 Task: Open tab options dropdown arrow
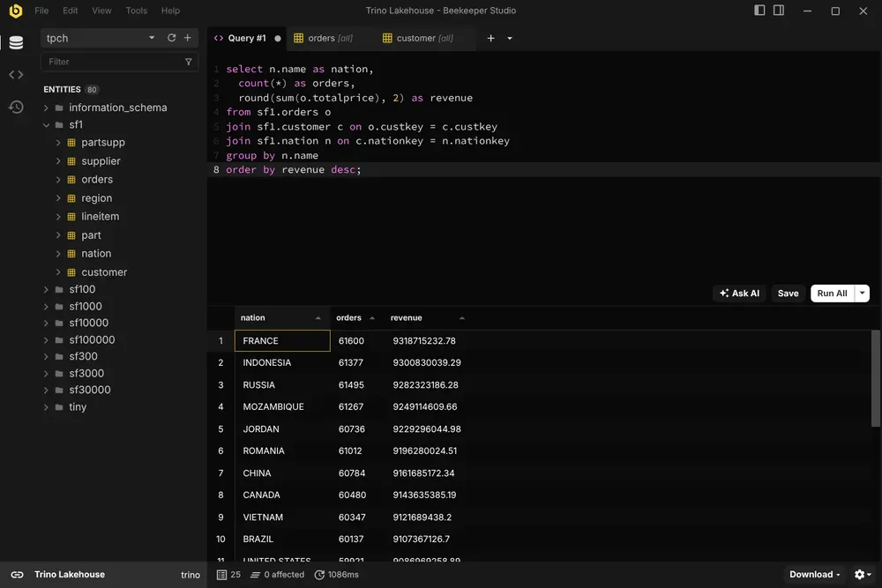tap(510, 38)
